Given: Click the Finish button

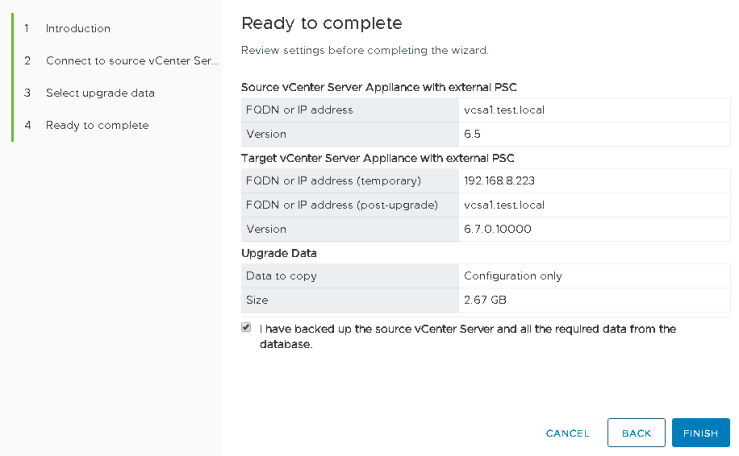Looking at the screenshot, I should coord(700,433).
